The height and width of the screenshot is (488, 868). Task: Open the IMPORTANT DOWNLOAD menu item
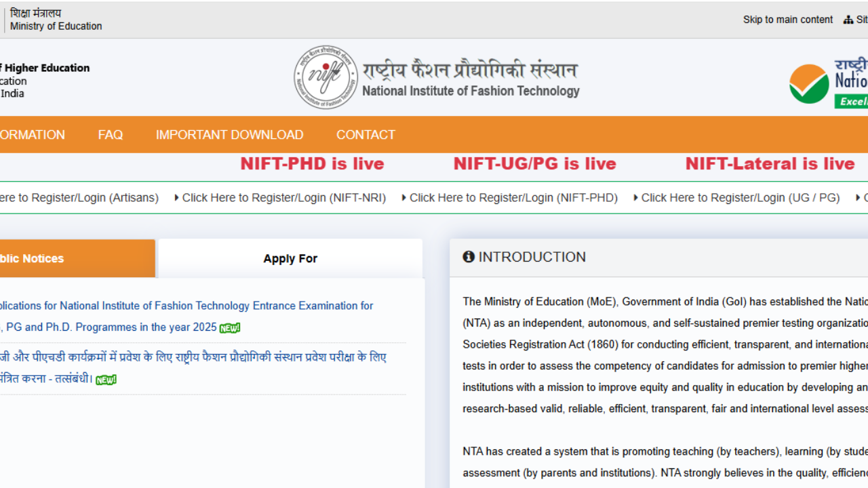pos(229,134)
